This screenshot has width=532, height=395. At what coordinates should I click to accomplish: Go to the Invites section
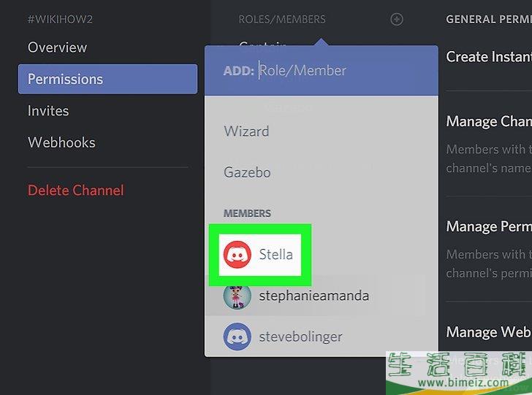48,111
